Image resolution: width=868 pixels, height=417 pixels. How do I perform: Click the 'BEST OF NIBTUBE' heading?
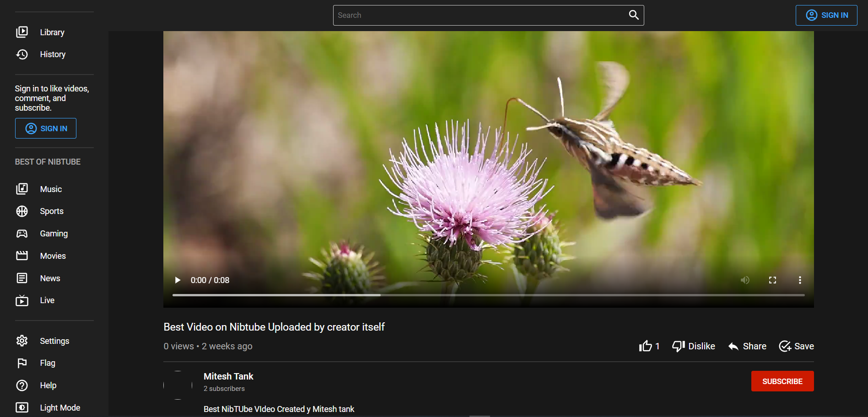coord(48,162)
